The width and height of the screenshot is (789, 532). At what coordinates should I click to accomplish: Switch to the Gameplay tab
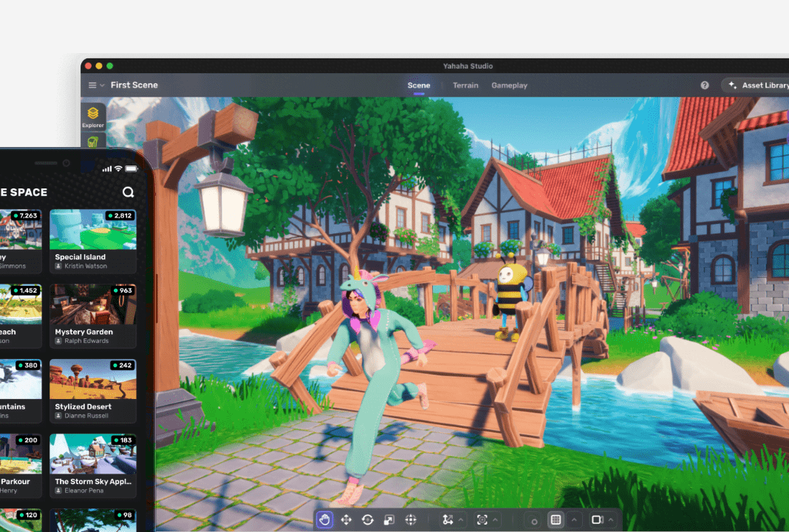(x=509, y=85)
